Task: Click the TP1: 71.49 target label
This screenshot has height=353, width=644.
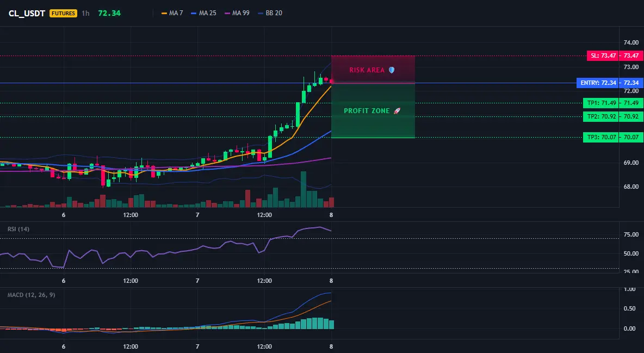Action: click(x=601, y=103)
